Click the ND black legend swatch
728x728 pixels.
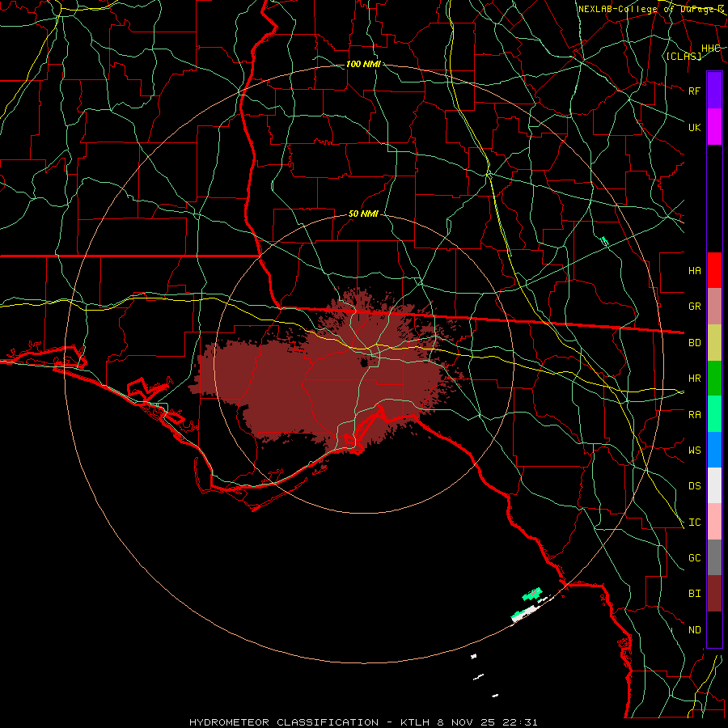click(x=714, y=629)
